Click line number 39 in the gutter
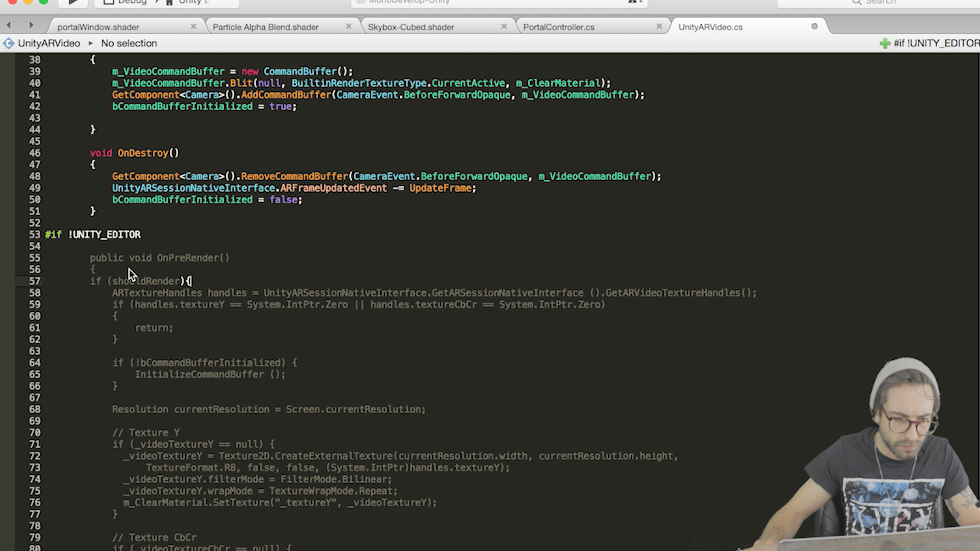The height and width of the screenshot is (551, 980). [x=35, y=72]
